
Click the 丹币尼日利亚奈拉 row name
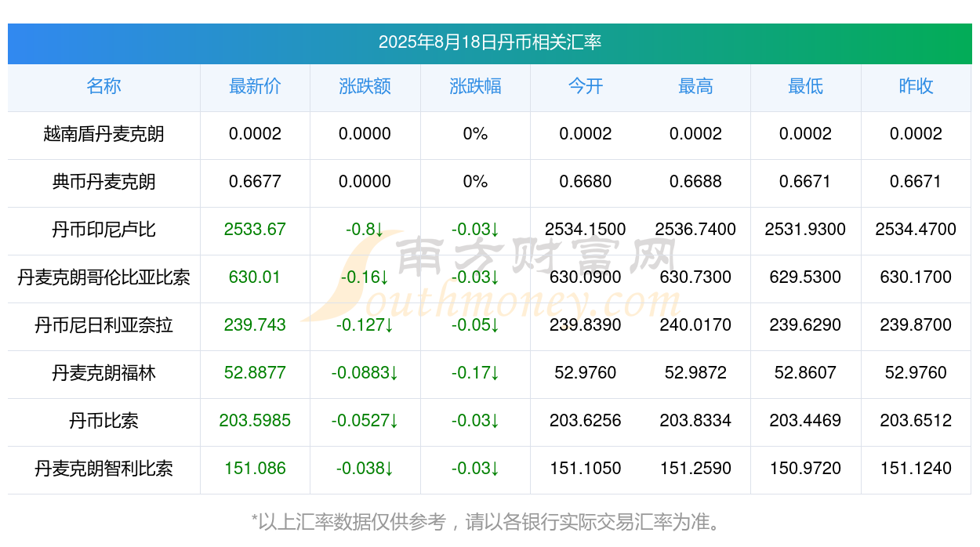point(103,325)
